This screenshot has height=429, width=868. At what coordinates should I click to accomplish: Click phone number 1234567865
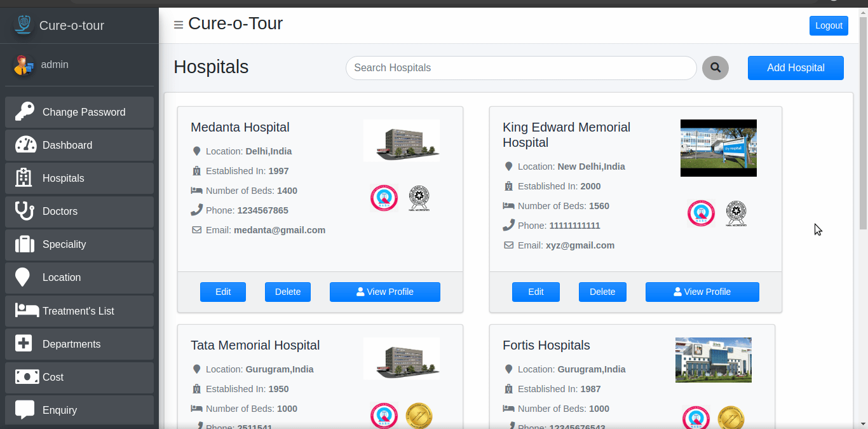pos(263,210)
